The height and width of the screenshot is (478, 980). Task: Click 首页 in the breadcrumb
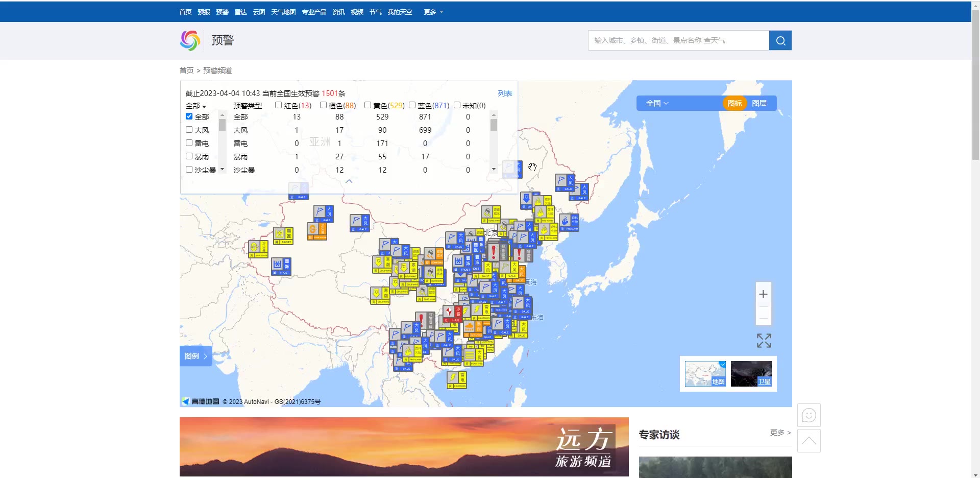[x=186, y=70]
